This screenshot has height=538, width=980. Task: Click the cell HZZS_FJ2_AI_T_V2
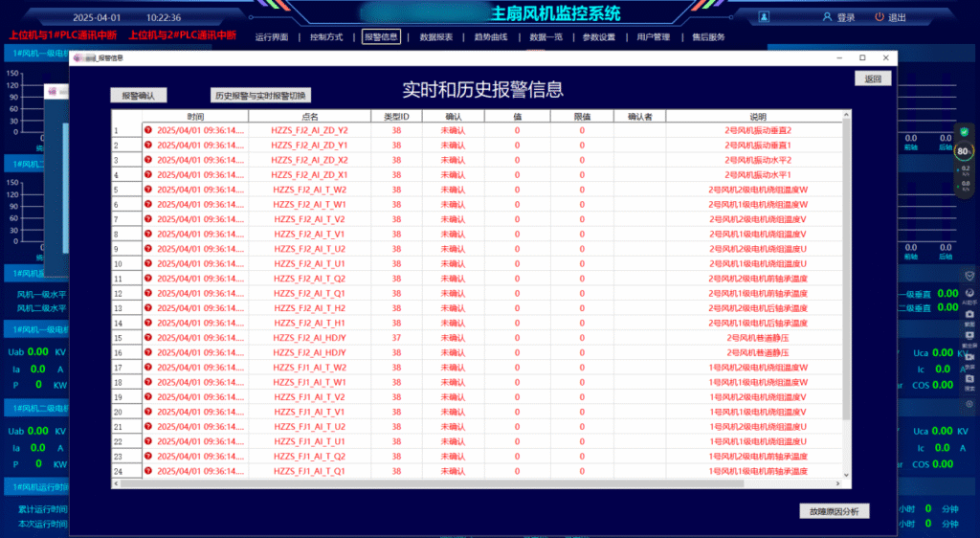(x=309, y=219)
